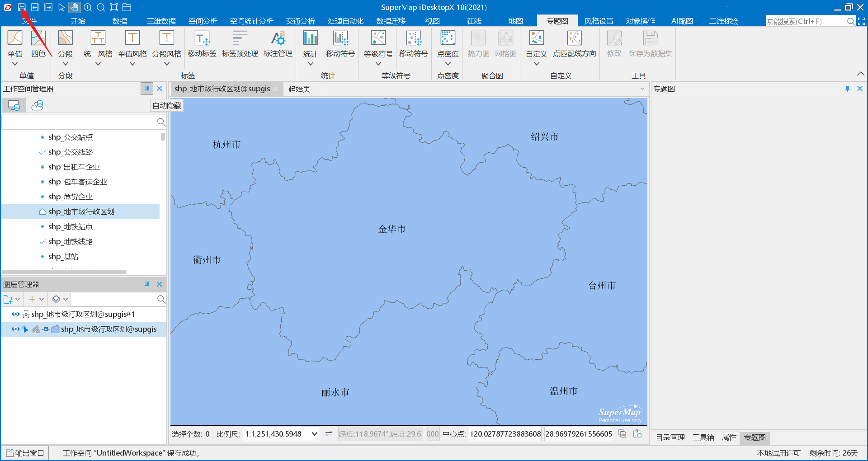868x461 pixels.
Task: Collapse the ribbon with the chevron
Action: 860,74
